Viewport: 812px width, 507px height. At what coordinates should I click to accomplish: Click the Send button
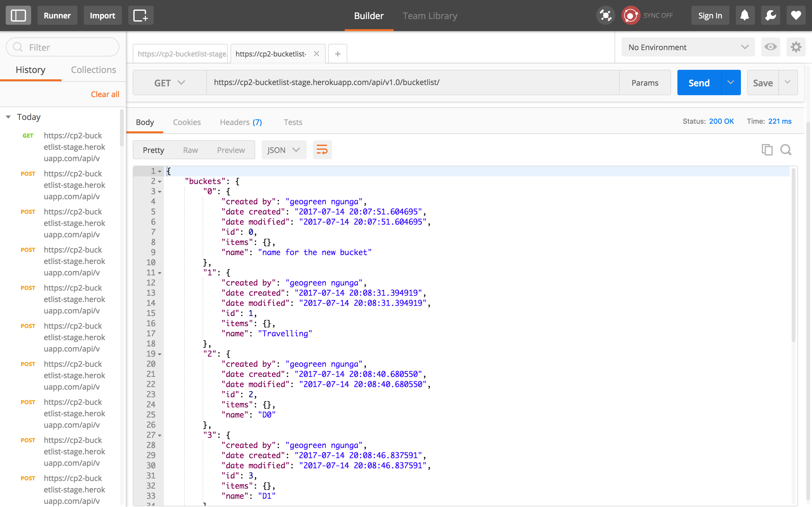tap(699, 83)
